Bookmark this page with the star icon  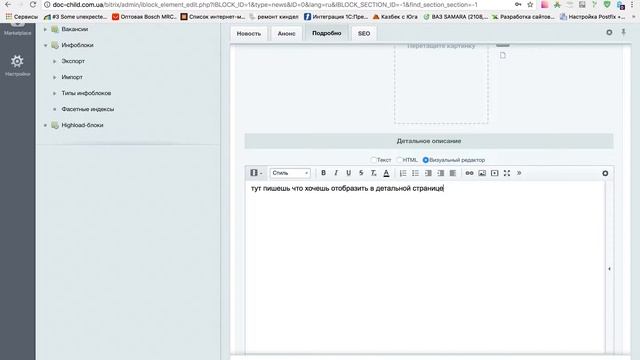pyautogui.click(x=530, y=4)
